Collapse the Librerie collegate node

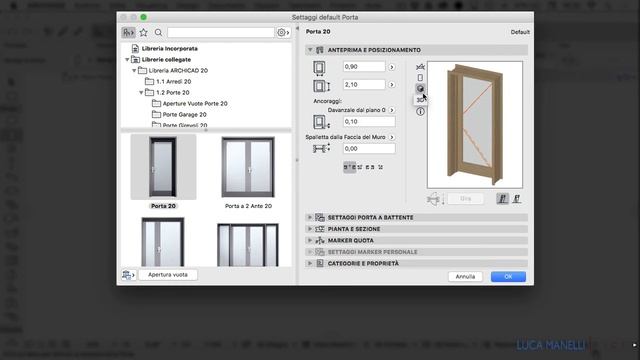click(127, 60)
